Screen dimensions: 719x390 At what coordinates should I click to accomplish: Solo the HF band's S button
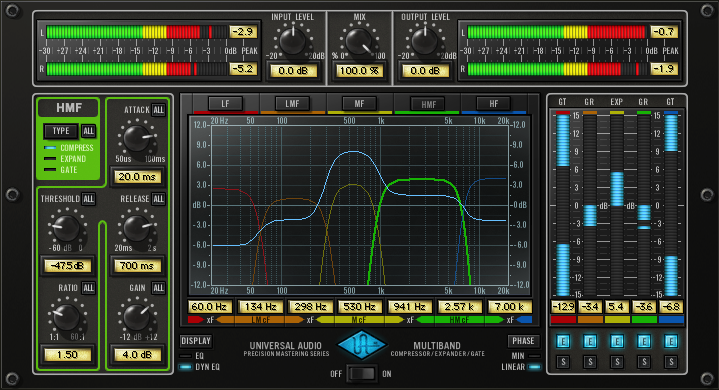click(671, 362)
